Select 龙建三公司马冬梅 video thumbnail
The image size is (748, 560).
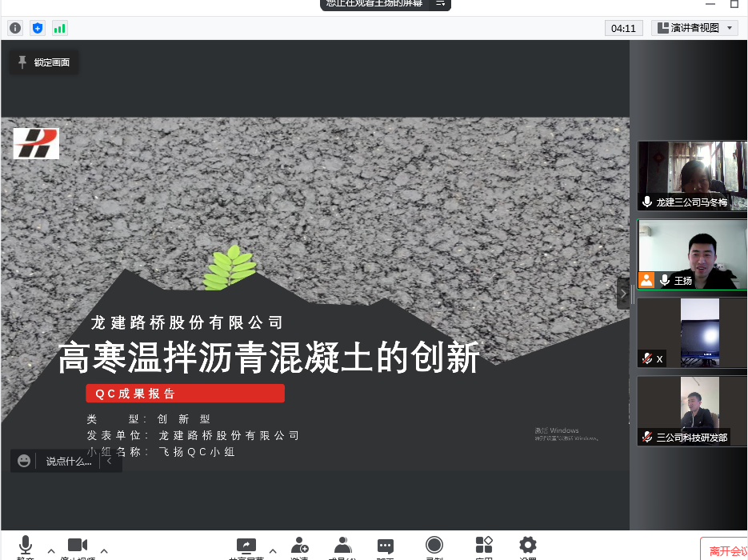pyautogui.click(x=692, y=176)
